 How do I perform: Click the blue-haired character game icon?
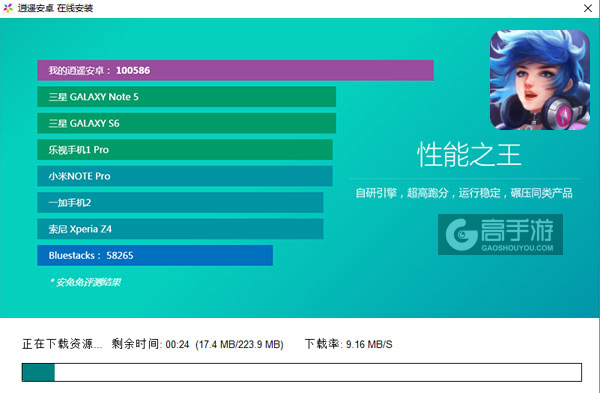(x=540, y=80)
